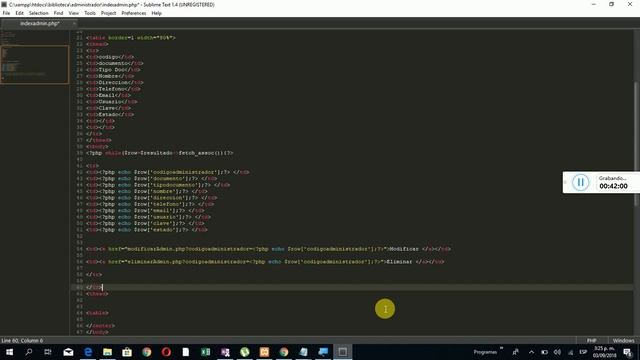
Task: Open the People icon in system tray
Action: (516, 352)
